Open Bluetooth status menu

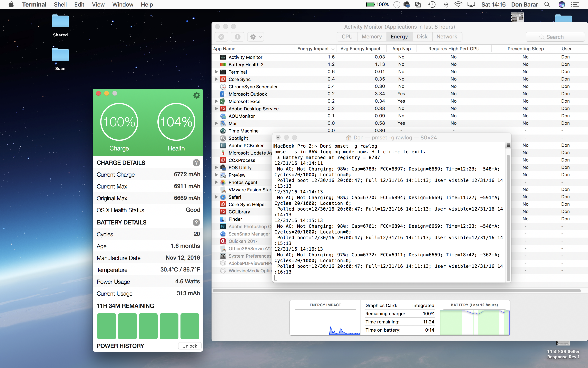446,4
